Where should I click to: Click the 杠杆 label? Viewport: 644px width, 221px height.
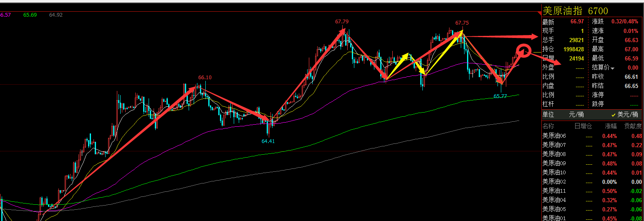(x=548, y=104)
